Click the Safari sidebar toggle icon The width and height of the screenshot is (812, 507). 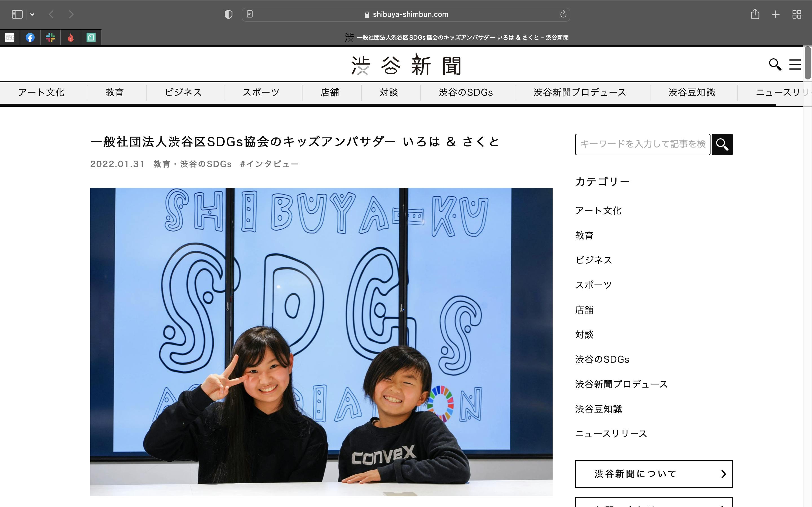[17, 14]
